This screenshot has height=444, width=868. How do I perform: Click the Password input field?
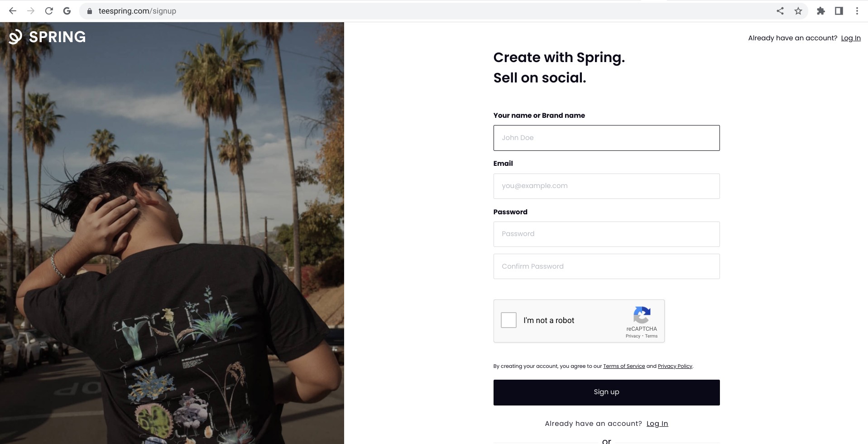[x=606, y=234]
